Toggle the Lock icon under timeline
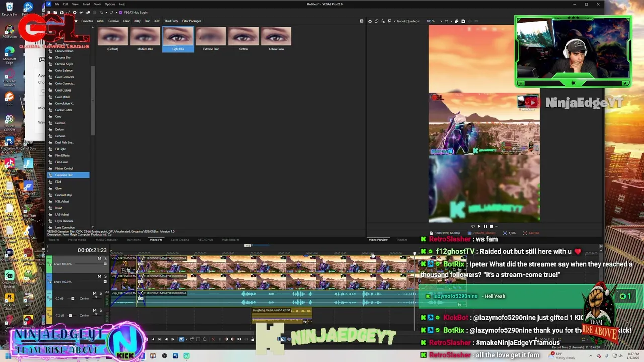This screenshot has height=362, width=644. point(252,339)
